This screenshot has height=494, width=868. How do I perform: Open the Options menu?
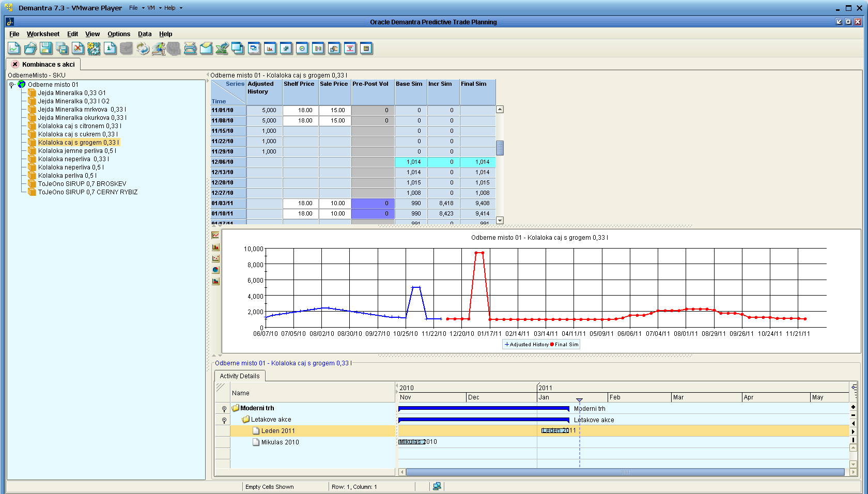(119, 34)
